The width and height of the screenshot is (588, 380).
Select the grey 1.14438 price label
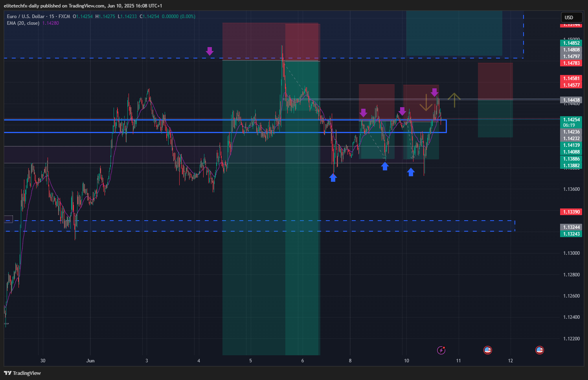[x=571, y=100]
